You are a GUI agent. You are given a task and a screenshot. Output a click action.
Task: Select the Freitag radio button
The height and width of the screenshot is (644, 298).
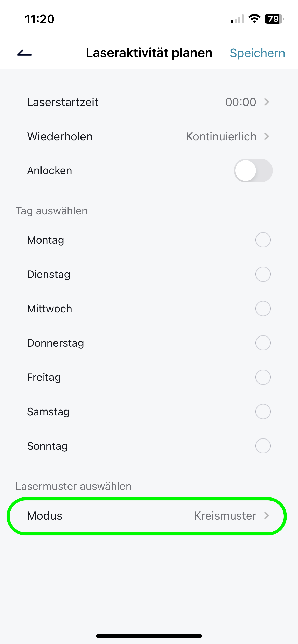tap(263, 377)
